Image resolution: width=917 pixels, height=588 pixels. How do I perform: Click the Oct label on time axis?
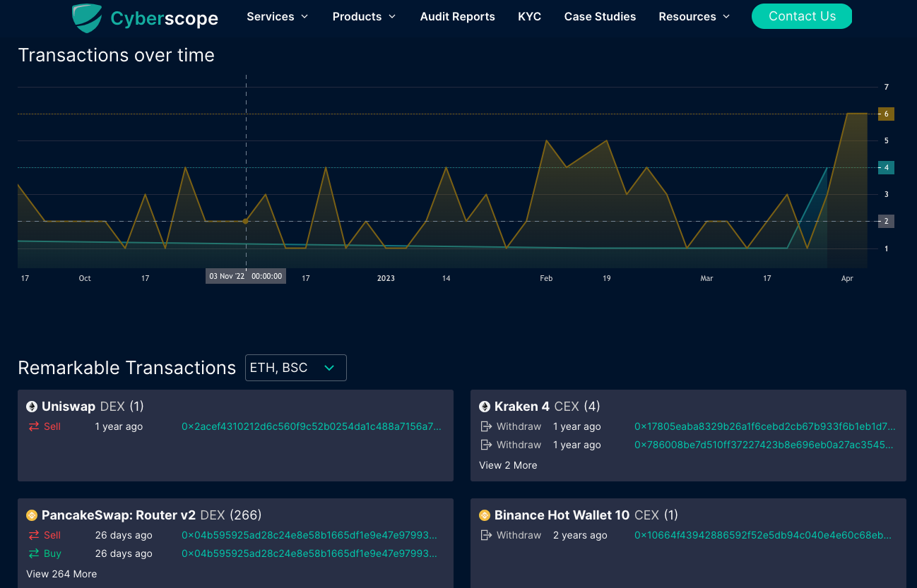(x=85, y=278)
